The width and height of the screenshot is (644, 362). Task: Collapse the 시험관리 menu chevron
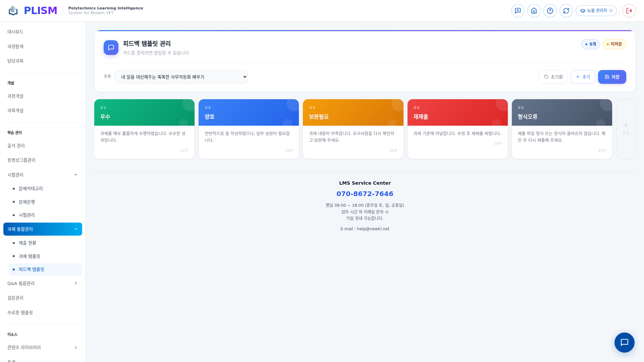pyautogui.click(x=76, y=175)
